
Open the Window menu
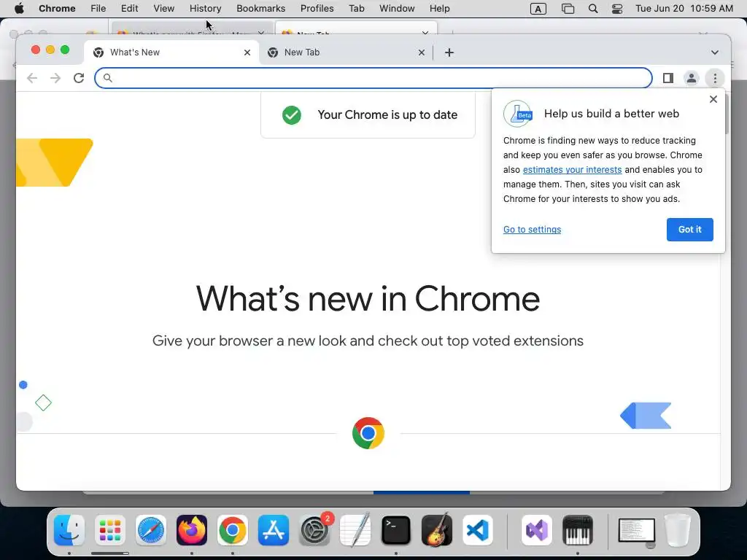coord(397,9)
